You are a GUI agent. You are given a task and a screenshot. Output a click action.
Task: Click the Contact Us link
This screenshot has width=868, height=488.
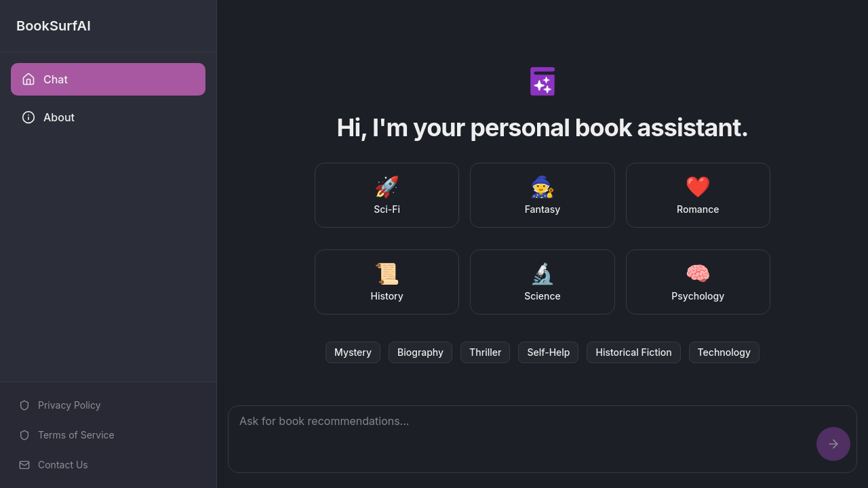(62, 465)
